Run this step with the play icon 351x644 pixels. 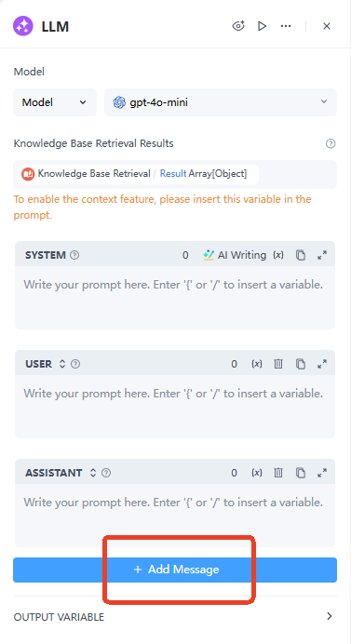[x=262, y=26]
